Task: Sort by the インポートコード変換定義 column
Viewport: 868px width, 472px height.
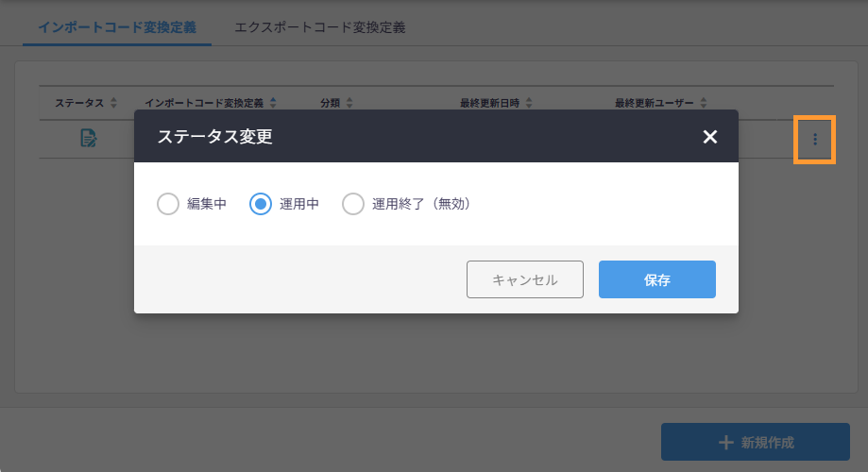Action: click(x=273, y=103)
